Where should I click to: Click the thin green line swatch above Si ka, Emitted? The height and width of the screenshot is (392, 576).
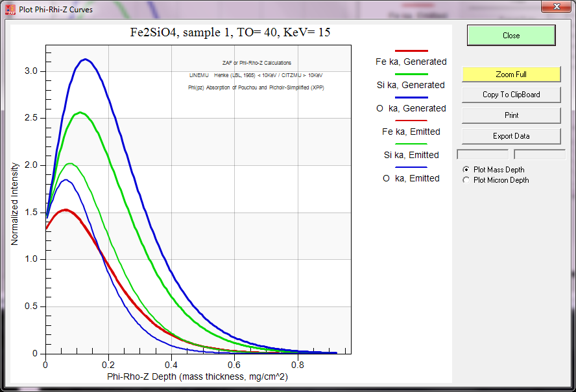411,144
